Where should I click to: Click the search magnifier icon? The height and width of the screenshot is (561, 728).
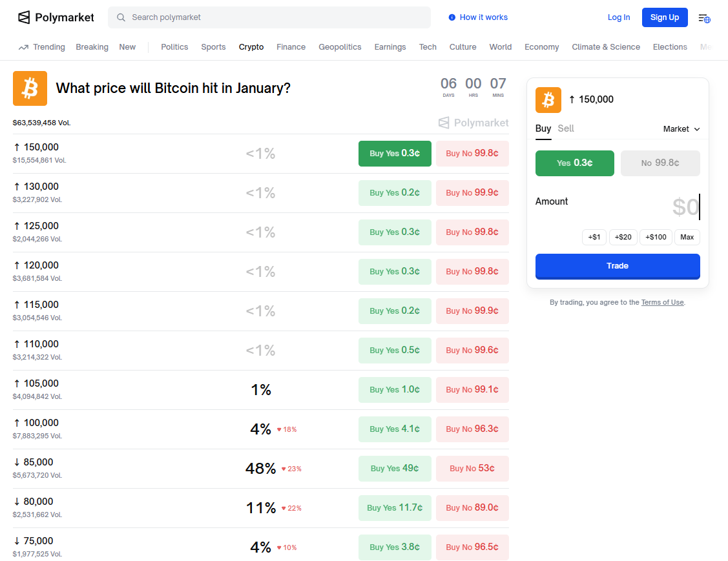[x=121, y=17]
